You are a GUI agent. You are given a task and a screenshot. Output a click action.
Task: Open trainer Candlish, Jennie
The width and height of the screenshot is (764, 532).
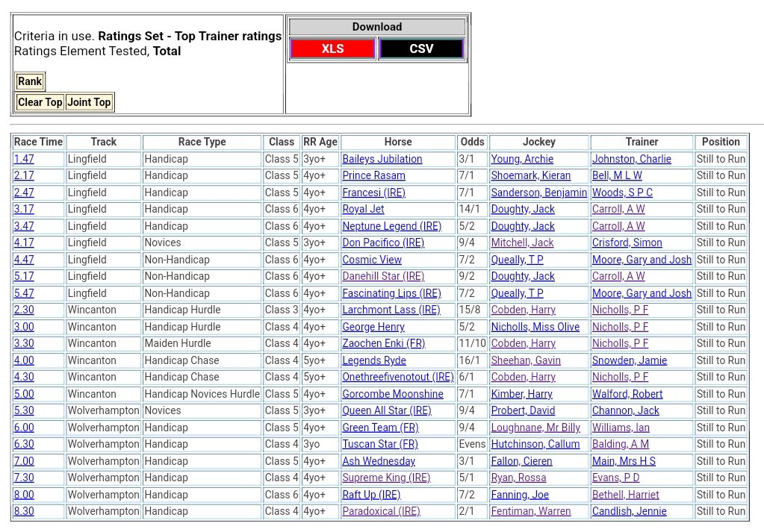[629, 512]
